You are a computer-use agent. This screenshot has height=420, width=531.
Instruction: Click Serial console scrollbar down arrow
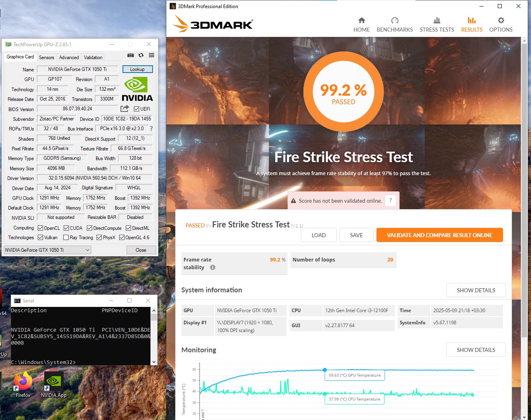click(154, 362)
